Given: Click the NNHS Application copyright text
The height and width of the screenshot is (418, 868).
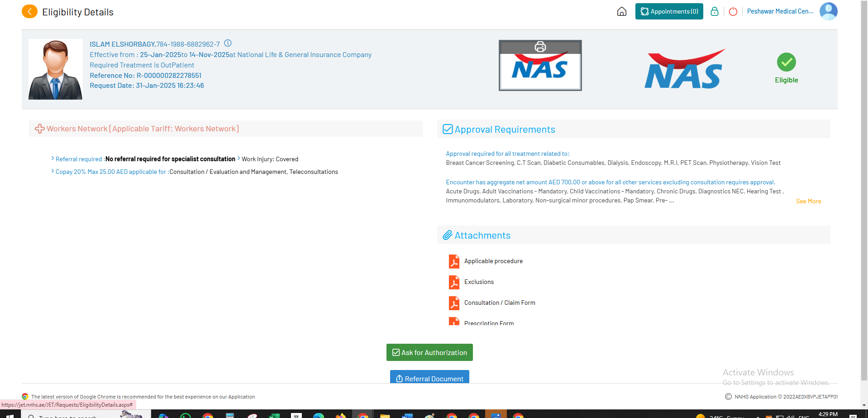Looking at the screenshot, I should pyautogui.click(x=786, y=397).
